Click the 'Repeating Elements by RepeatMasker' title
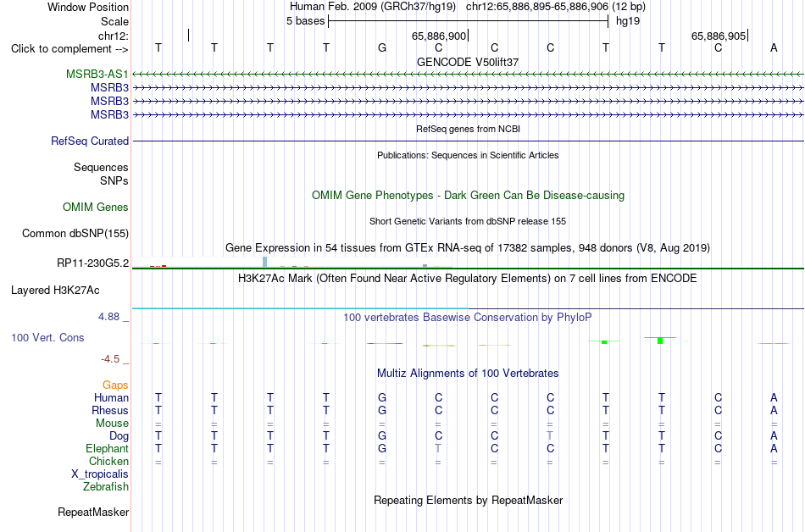Image resolution: width=805 pixels, height=532 pixels. coord(468,500)
